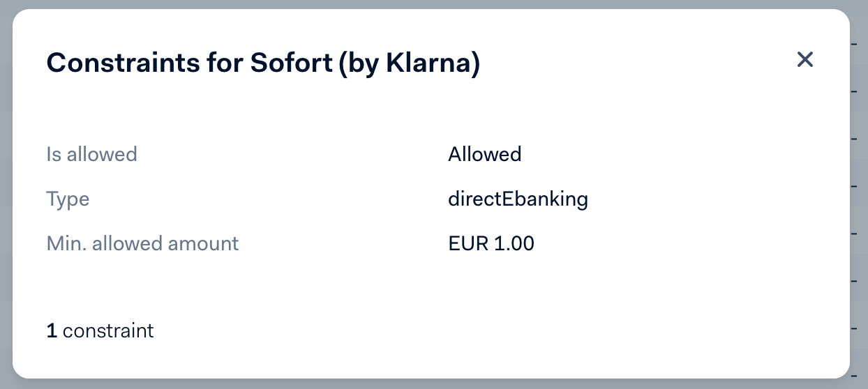This screenshot has width=868, height=389.
Task: Select the "Min. allowed amount" label
Action: 142,243
